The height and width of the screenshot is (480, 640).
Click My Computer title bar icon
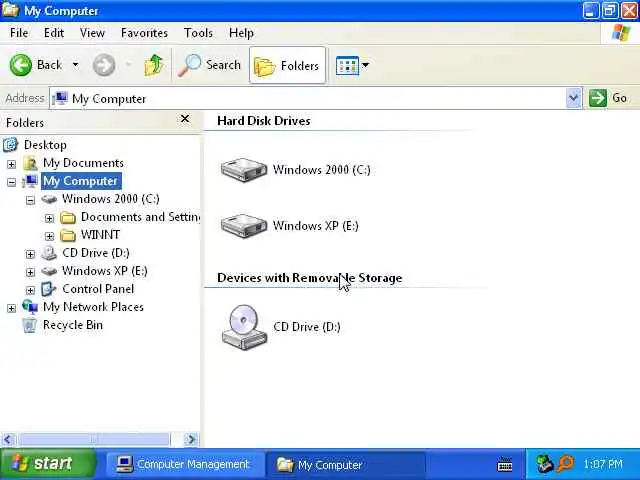point(10,10)
